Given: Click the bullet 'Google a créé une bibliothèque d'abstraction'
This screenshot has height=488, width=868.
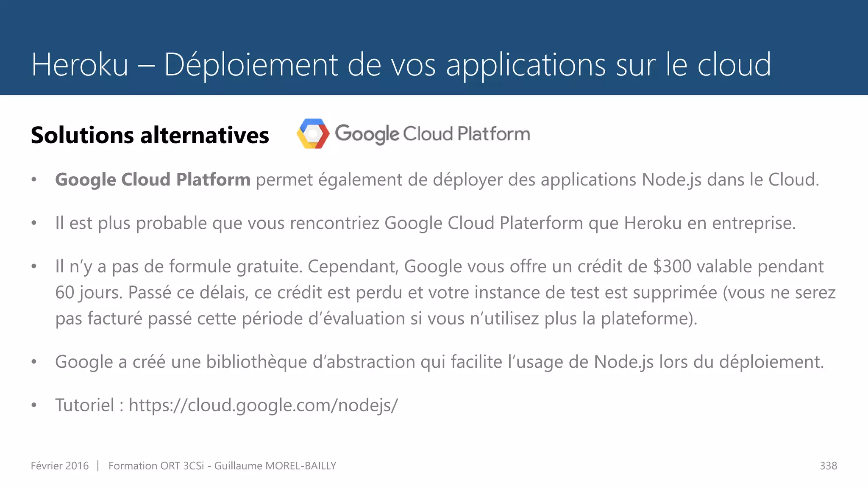Looking at the screenshot, I should pos(440,362).
